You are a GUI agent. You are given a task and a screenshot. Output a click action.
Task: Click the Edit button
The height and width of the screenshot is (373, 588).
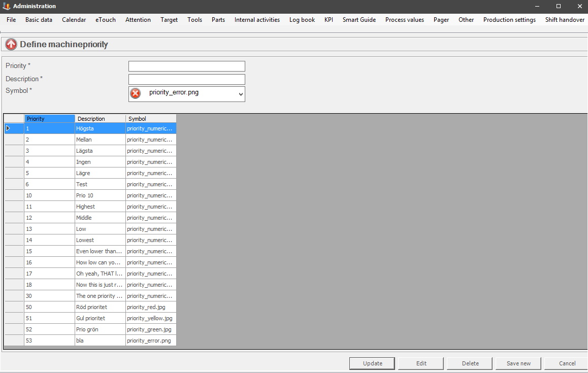tap(421, 363)
